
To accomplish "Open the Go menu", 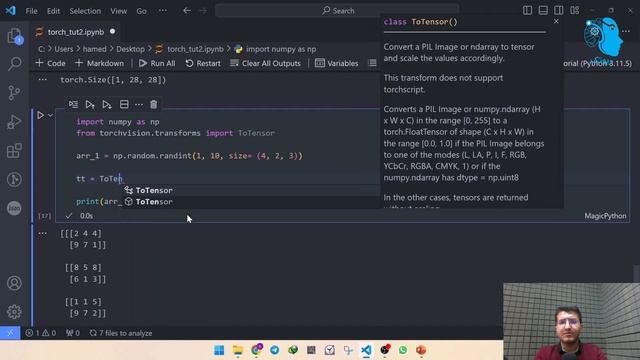I will tap(141, 11).
